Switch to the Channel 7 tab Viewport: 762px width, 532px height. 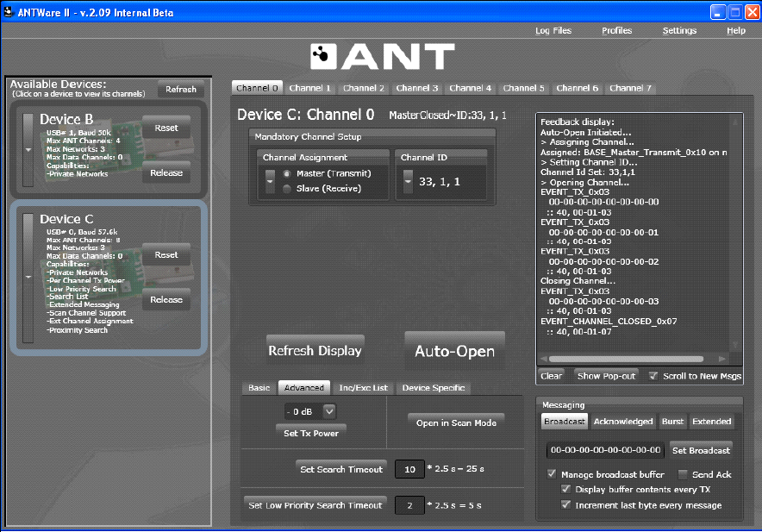pyautogui.click(x=630, y=88)
